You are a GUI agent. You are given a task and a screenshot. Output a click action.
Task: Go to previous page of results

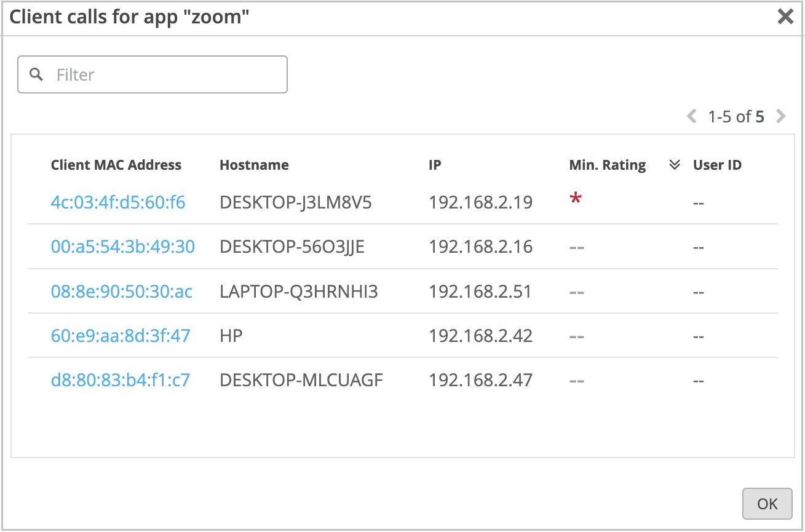click(692, 116)
